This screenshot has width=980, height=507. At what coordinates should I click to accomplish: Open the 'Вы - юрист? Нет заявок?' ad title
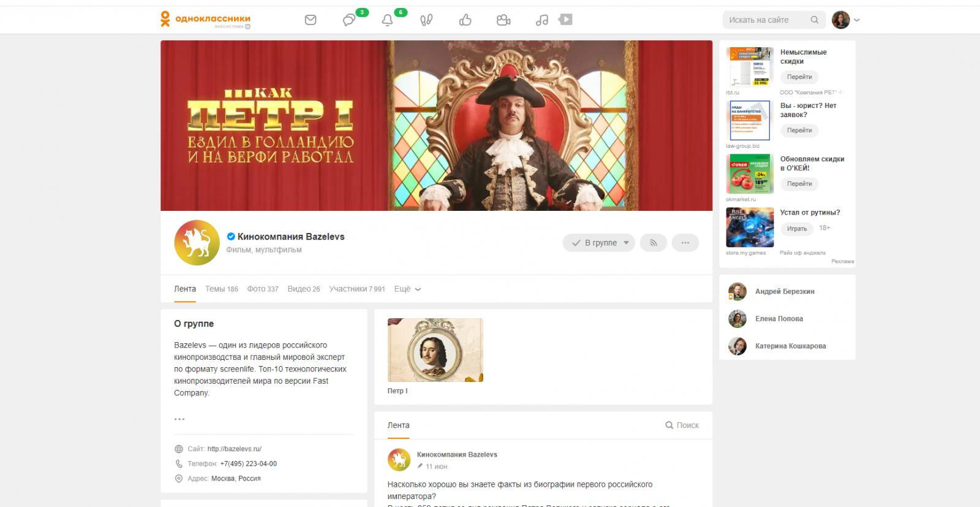809,110
